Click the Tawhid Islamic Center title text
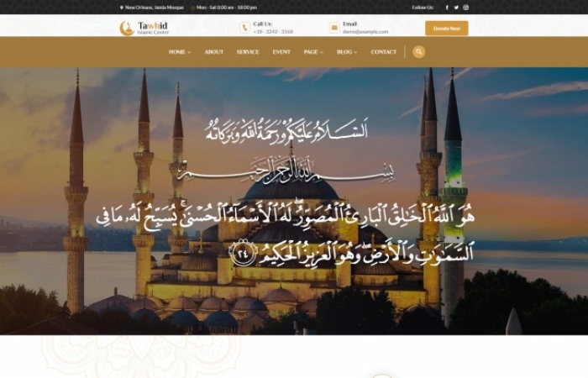The height and width of the screenshot is (378, 588). pos(153,28)
